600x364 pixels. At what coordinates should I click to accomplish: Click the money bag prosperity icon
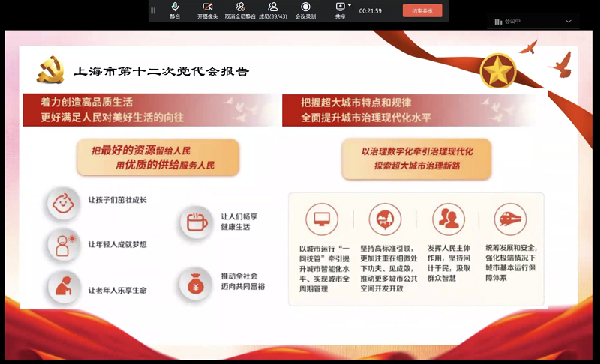click(196, 284)
